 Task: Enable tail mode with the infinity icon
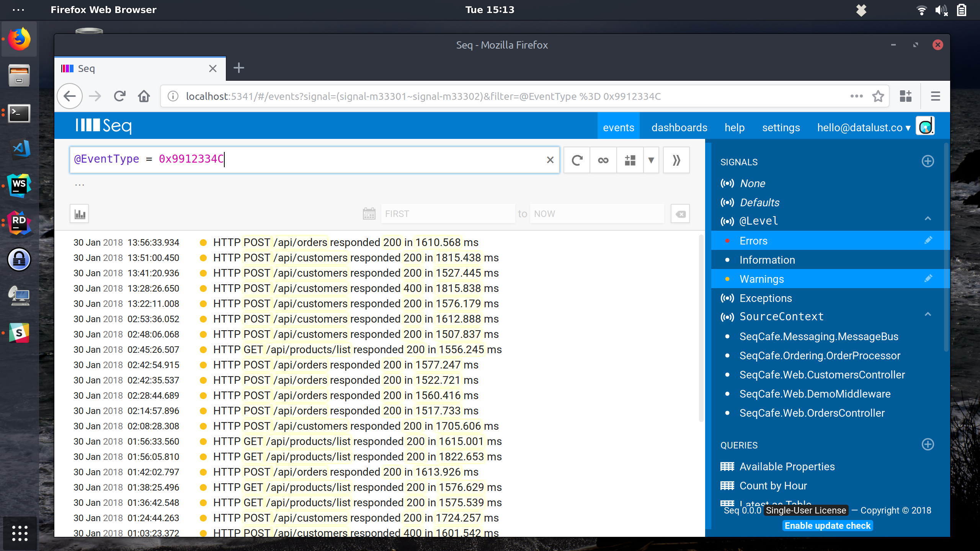click(603, 160)
